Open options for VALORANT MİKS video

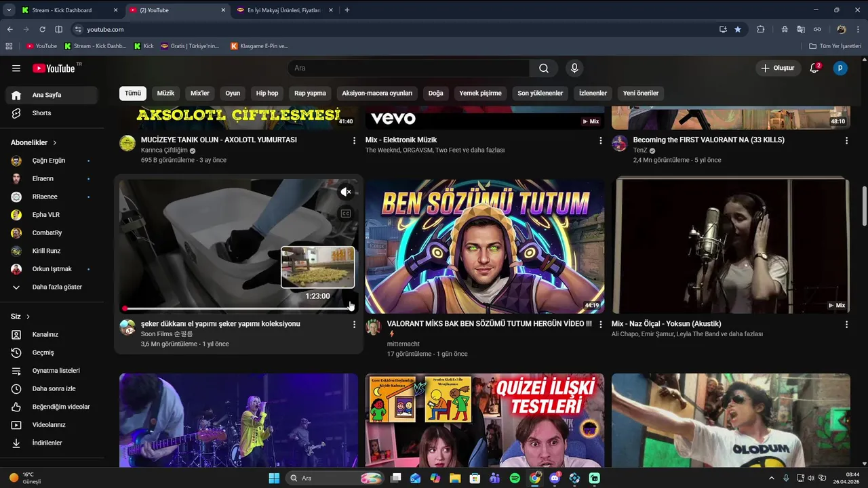[x=600, y=325]
